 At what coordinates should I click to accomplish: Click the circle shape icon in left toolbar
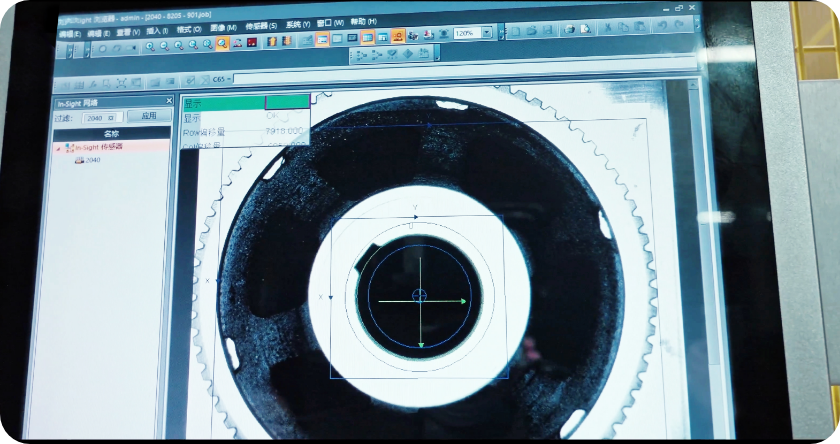[x=102, y=49]
